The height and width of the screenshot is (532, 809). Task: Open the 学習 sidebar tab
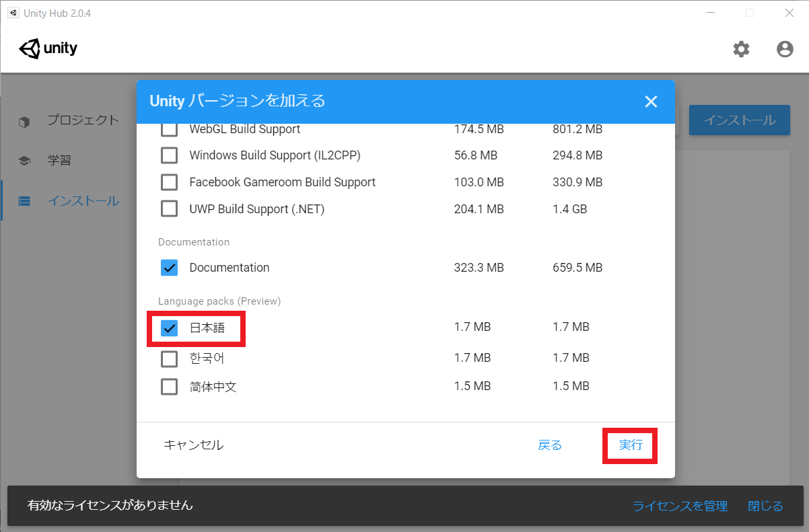tap(59, 161)
